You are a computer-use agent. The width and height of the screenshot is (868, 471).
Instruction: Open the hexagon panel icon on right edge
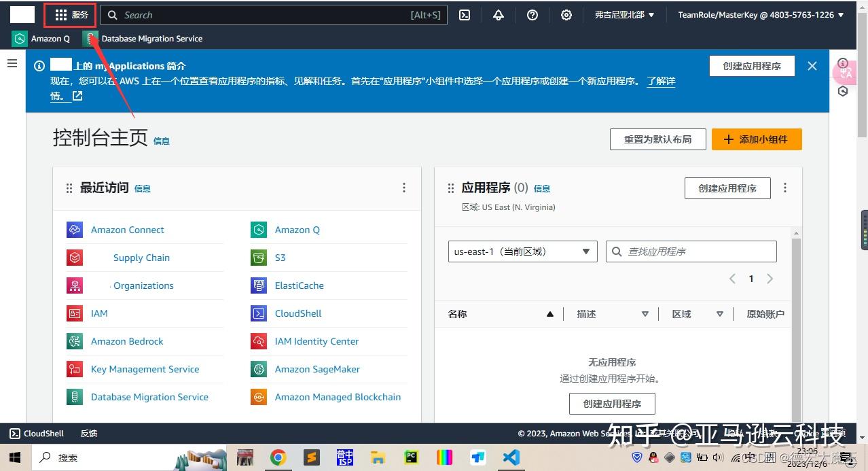tap(843, 91)
